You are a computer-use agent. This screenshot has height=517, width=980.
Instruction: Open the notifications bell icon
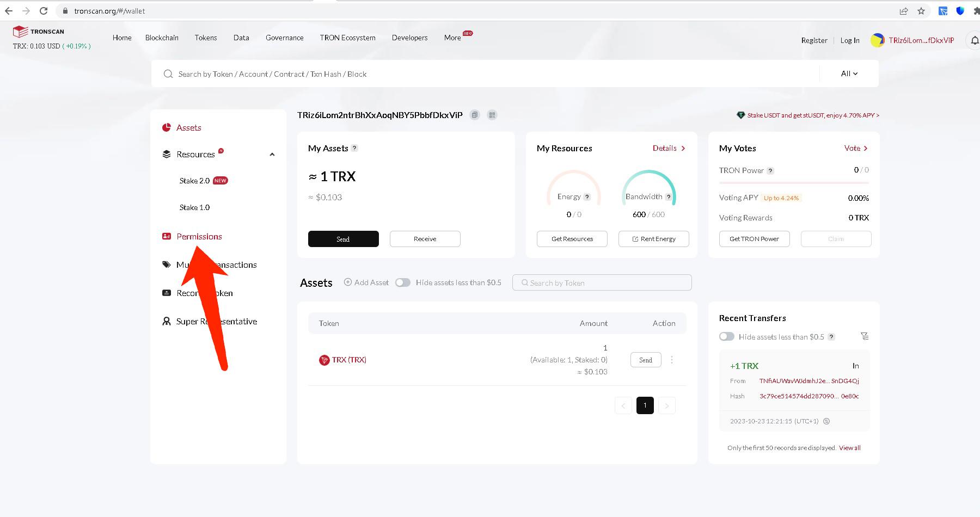975,40
